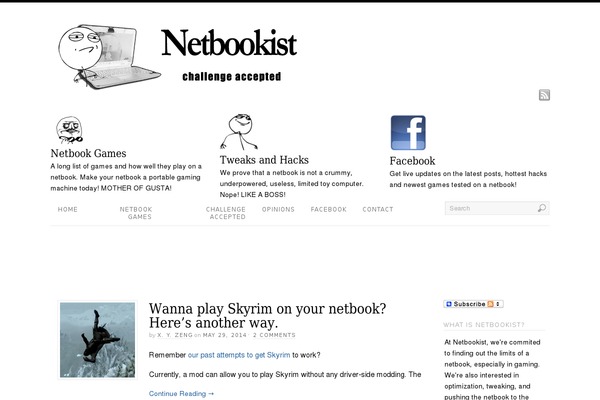Screen dimensions: 600x400
Task: Open the Home menu item
Action: (x=68, y=209)
